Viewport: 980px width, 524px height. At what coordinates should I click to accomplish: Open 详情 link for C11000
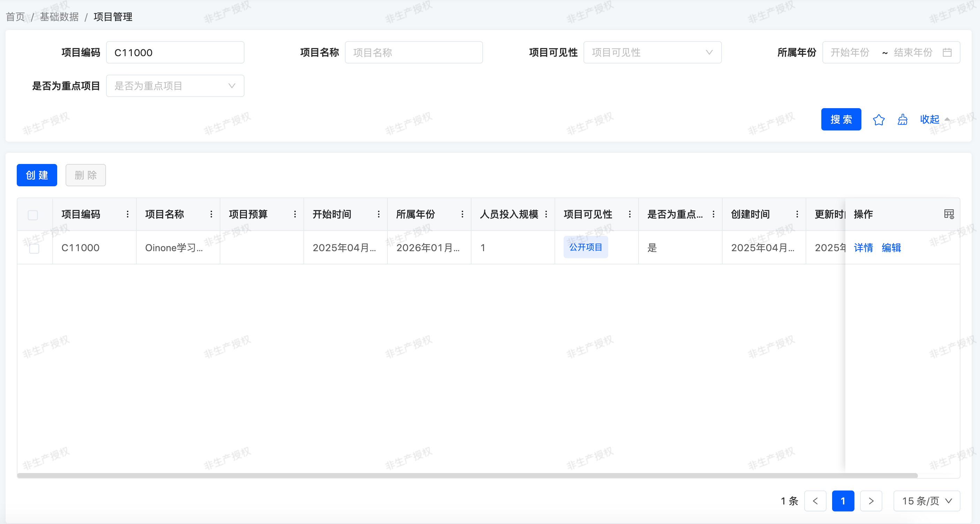tap(863, 248)
